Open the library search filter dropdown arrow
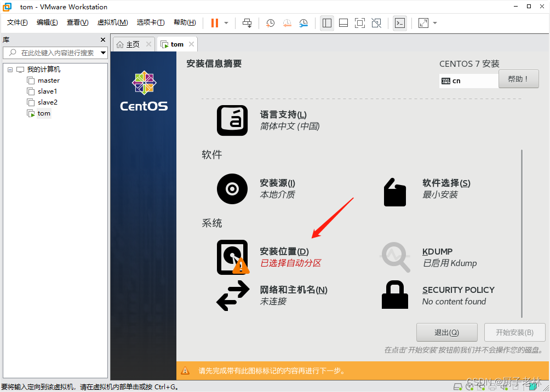The image size is (550, 392). [103, 53]
